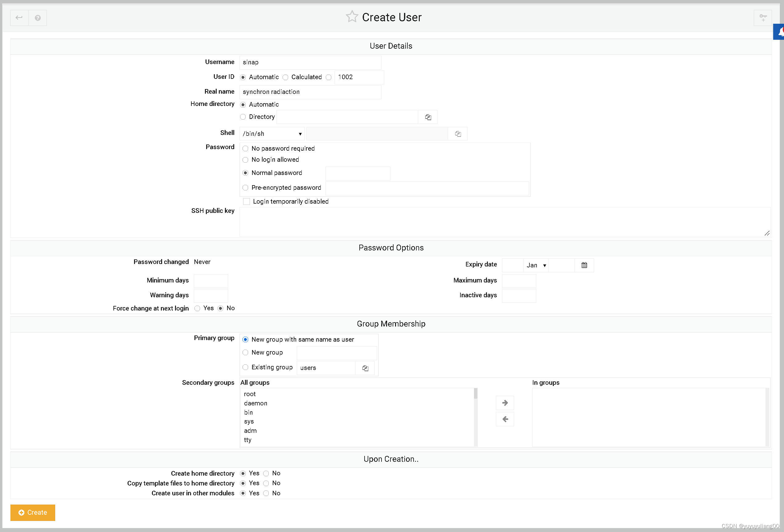
Task: Click right arrow to add secondary group
Action: point(505,403)
